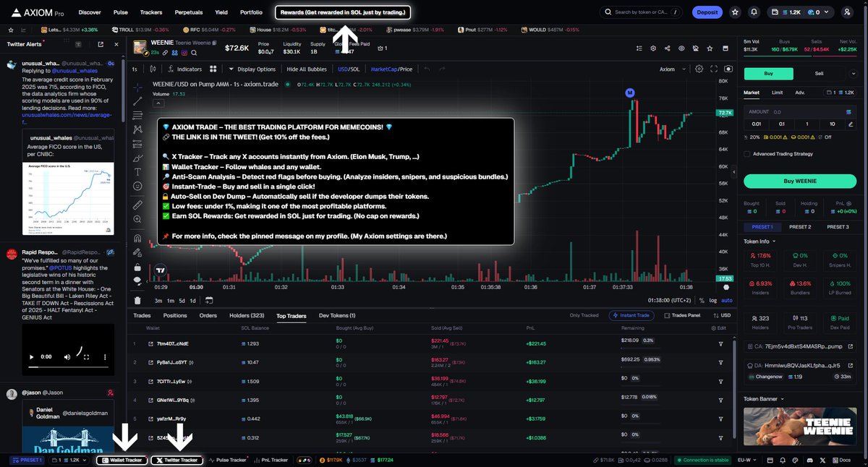Open the 1s timeframe selector
868x467 pixels.
click(135, 69)
